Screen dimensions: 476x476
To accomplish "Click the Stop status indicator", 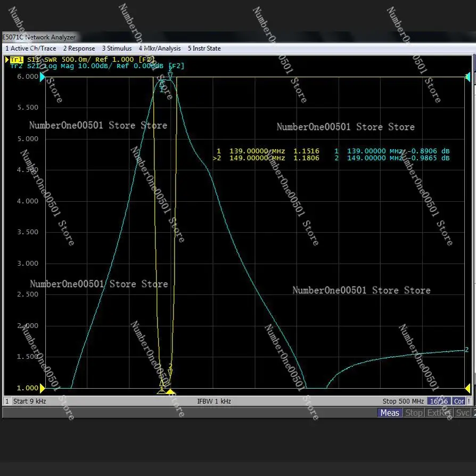I will [414, 413].
